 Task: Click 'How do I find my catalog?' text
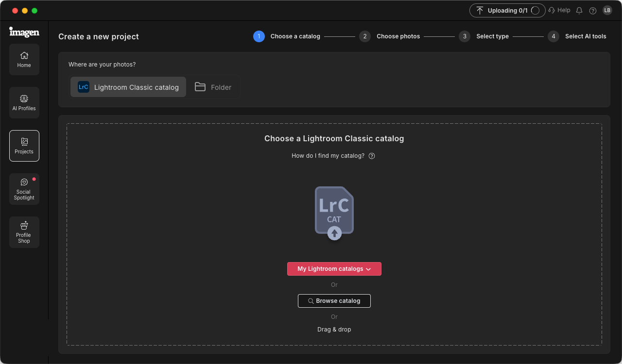click(328, 156)
